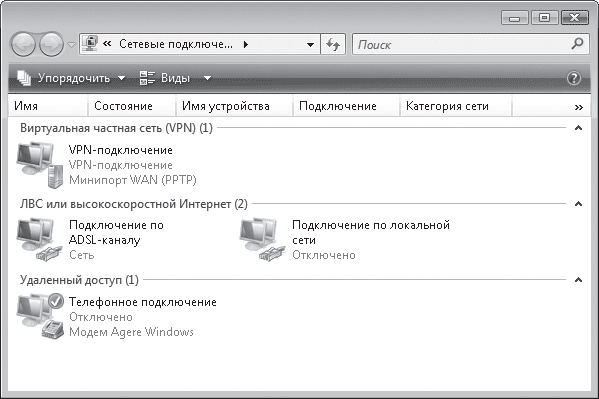Go back with the Back arrow button
The height and width of the screenshot is (399, 599).
pyautogui.click(x=23, y=44)
